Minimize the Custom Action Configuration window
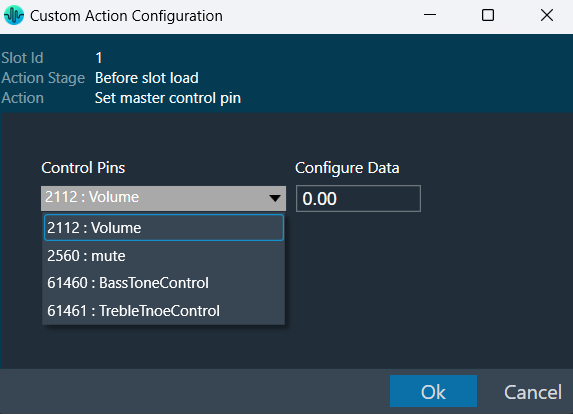573x414 pixels. [430, 15]
